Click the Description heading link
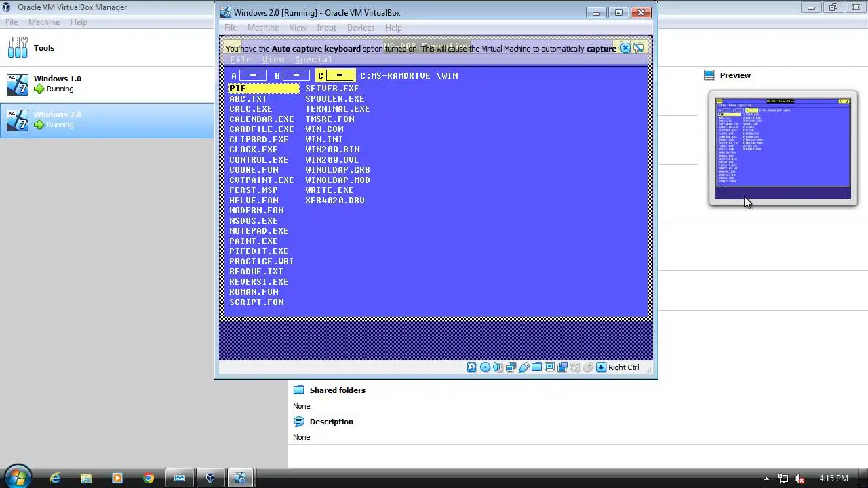Viewport: 868px width, 488px height. point(331,422)
